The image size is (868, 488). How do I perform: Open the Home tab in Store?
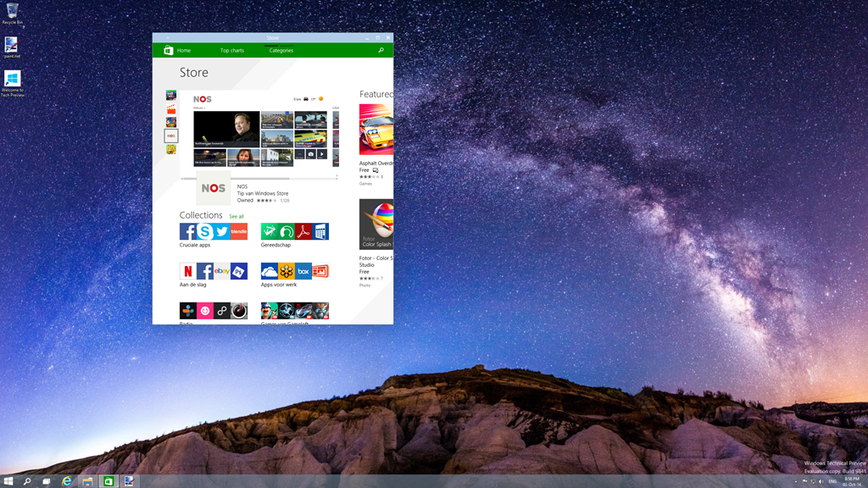pyautogui.click(x=183, y=51)
